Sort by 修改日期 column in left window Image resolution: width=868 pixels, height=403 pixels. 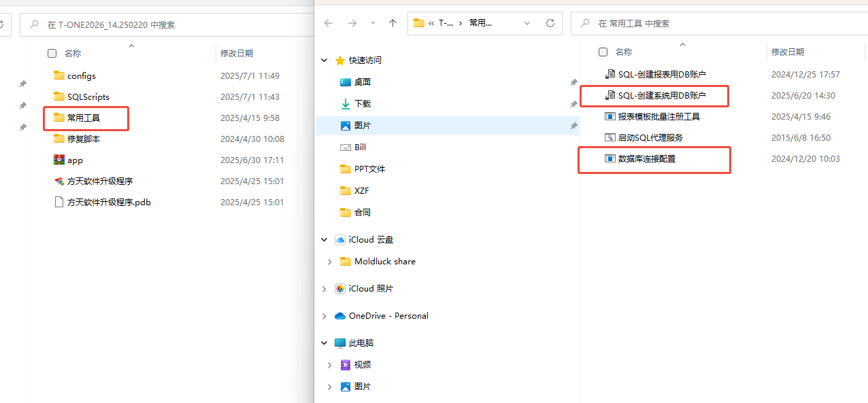237,53
